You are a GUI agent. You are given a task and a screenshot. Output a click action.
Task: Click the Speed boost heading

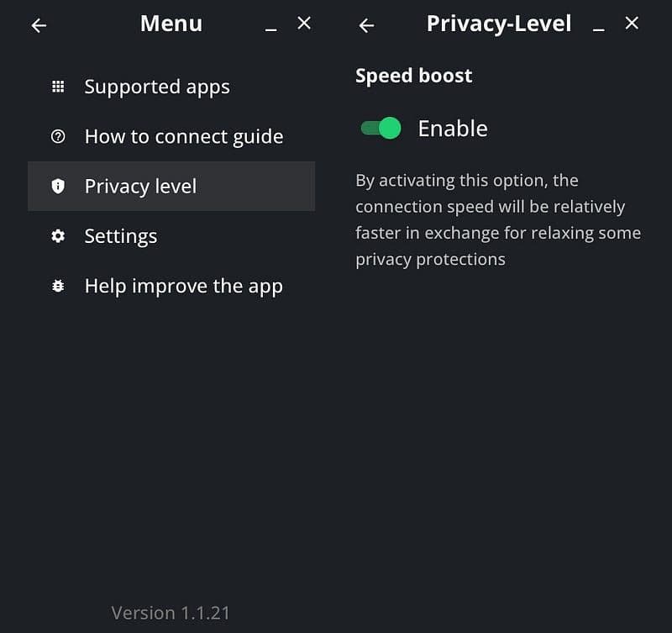click(413, 76)
